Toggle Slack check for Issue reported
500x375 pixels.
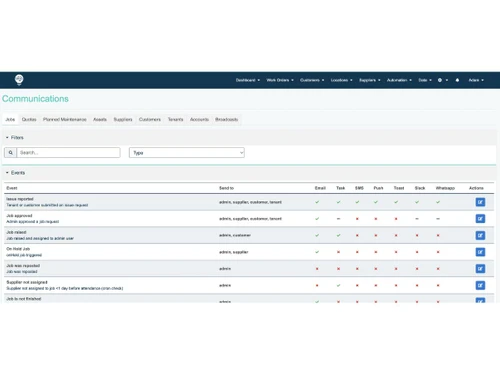pyautogui.click(x=417, y=202)
